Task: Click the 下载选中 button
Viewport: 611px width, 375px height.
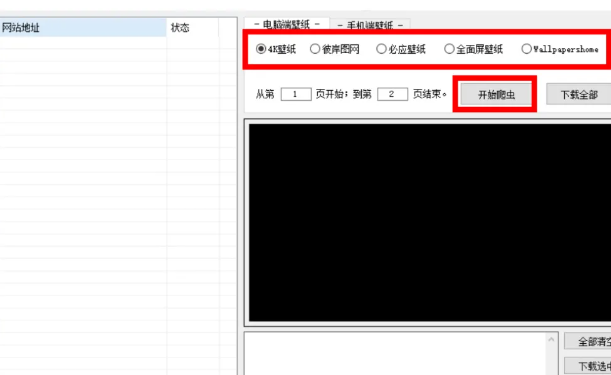Action: tap(588, 366)
